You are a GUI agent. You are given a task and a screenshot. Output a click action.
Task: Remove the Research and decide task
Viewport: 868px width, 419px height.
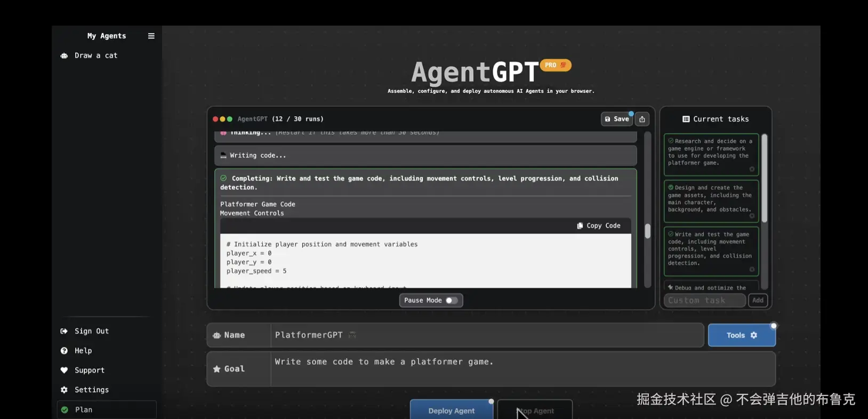pos(752,169)
